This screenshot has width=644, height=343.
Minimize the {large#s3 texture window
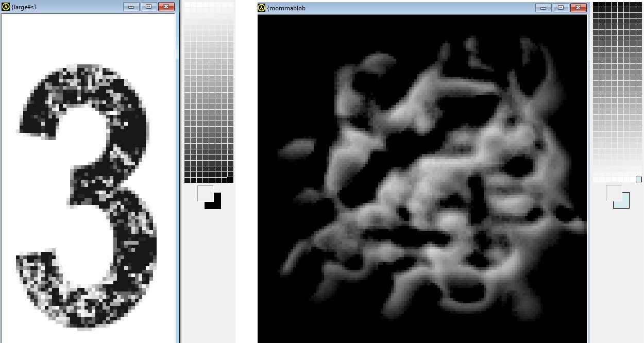(131, 7)
